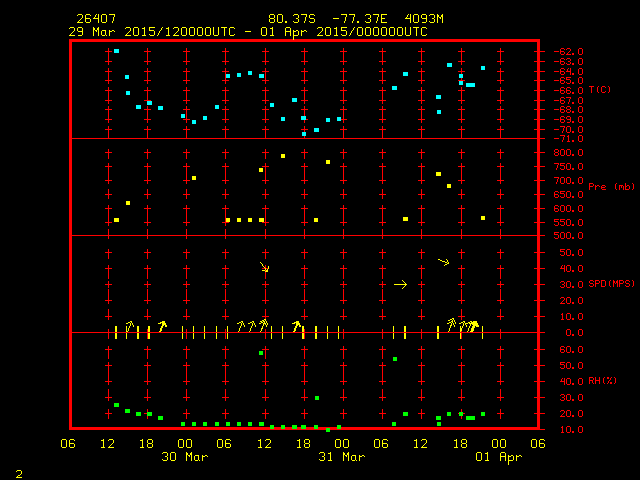Image resolution: width=640 pixels, height=480 pixels.
Task: Click the T(C) temperature axis label
Action: click(600, 89)
